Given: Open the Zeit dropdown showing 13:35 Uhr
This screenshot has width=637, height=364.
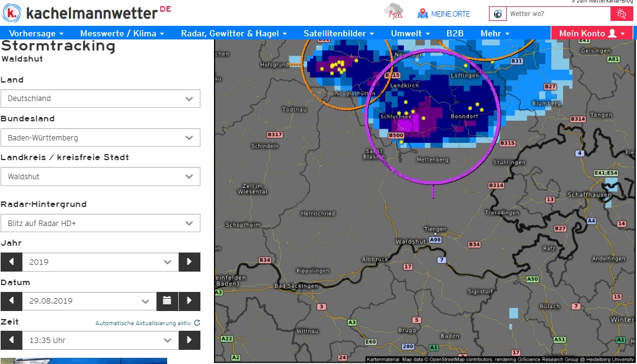Looking at the screenshot, I should coord(101,340).
